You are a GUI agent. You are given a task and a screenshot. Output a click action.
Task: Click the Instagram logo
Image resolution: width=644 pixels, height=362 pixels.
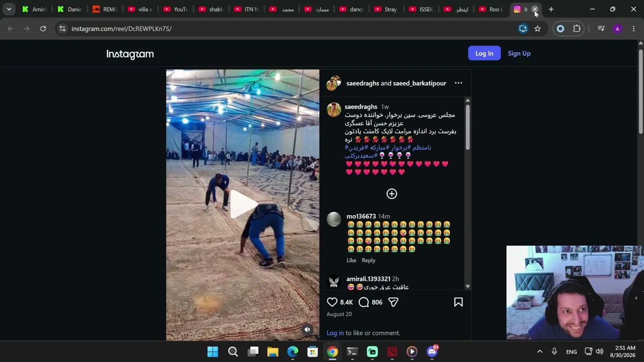130,54
